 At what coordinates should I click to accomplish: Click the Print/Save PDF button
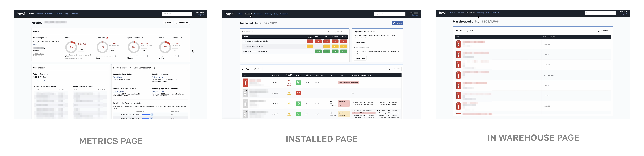[x=182, y=23]
